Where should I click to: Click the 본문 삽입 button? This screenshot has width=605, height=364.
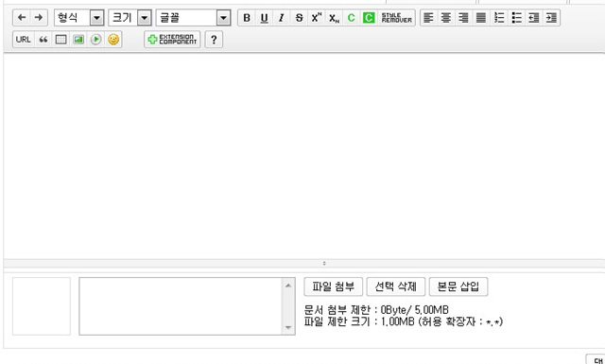tap(458, 286)
